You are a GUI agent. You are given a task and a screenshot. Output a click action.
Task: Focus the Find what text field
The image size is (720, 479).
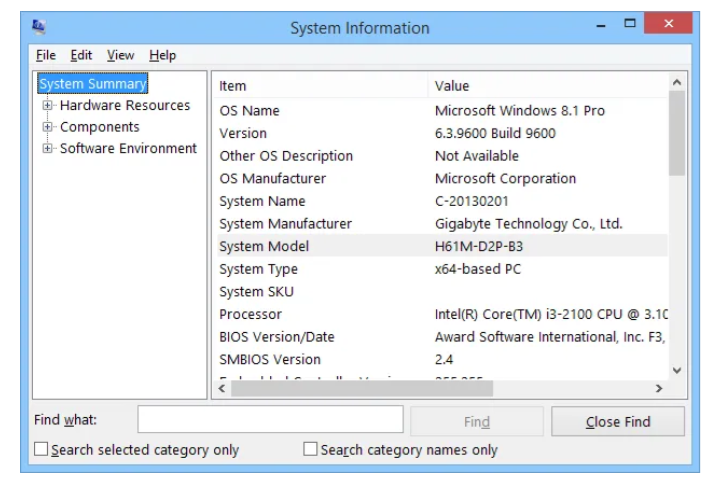tap(270, 419)
